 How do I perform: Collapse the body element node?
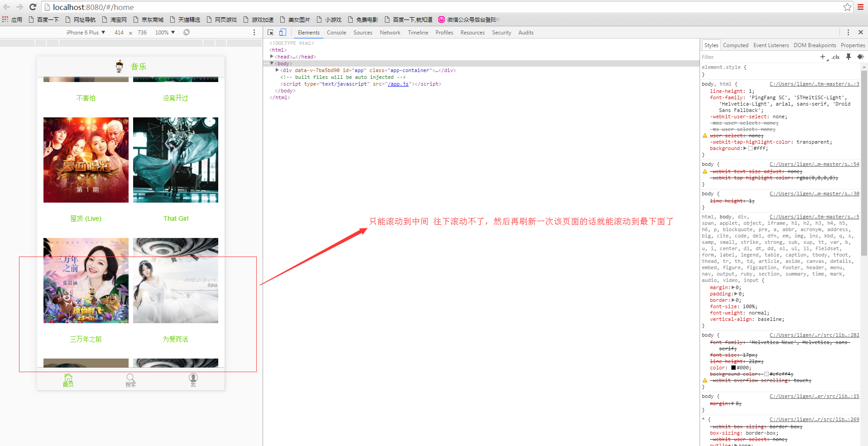(272, 63)
